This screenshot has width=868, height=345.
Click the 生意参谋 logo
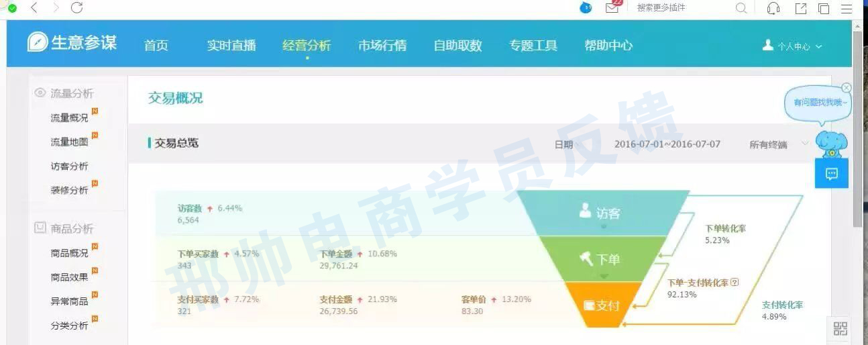[72, 43]
